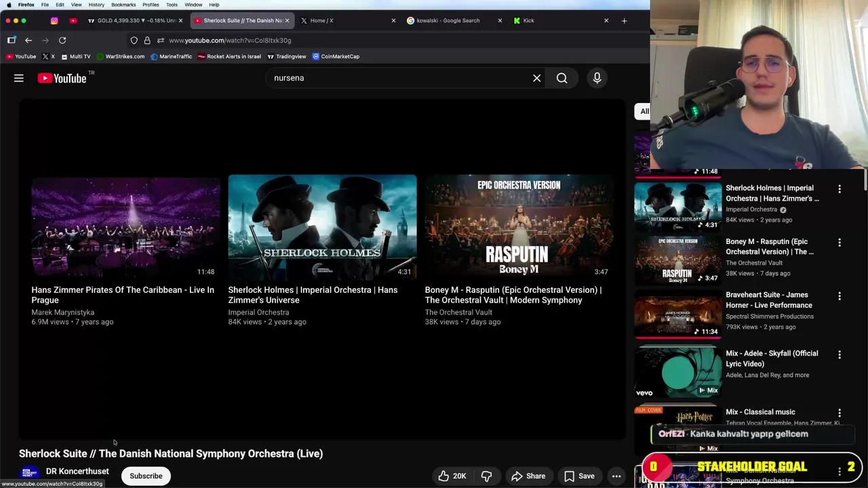Image resolution: width=868 pixels, height=488 pixels.
Task: Open the CoinMarketCap bookmark
Action: tap(336, 56)
